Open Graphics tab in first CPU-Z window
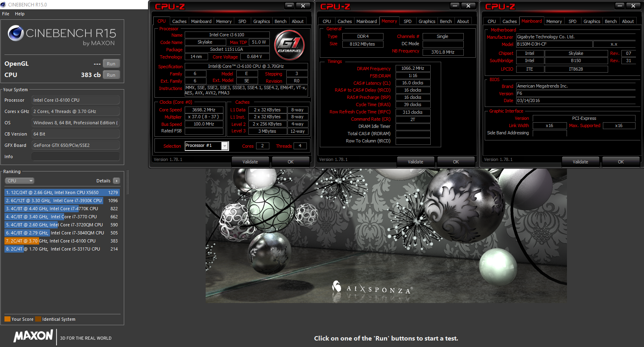This screenshot has height=347, width=644. (261, 21)
